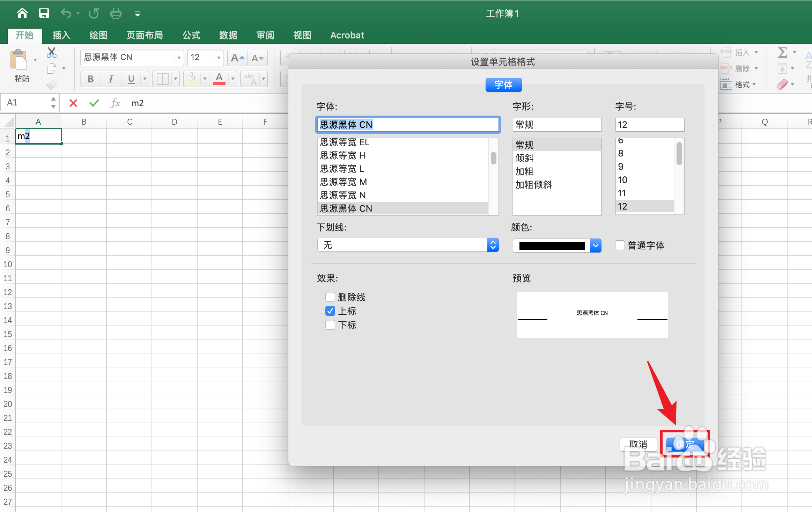Click the Underline button in ribbon
This screenshot has width=812, height=512.
coord(131,79)
